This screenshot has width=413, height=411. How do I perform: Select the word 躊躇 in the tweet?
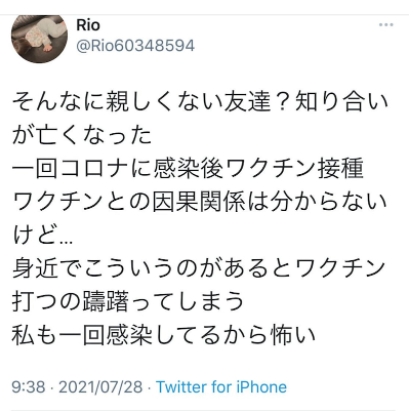coord(105,301)
